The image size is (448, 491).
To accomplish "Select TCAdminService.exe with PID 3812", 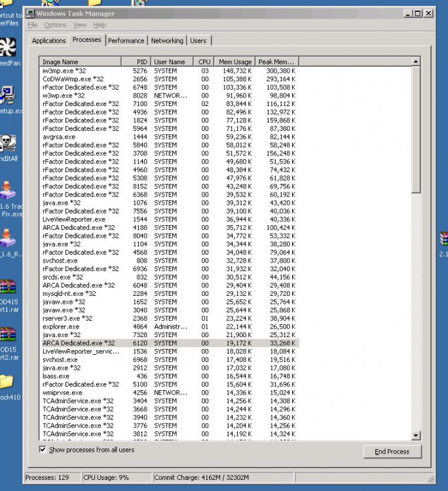I will point(170,433).
